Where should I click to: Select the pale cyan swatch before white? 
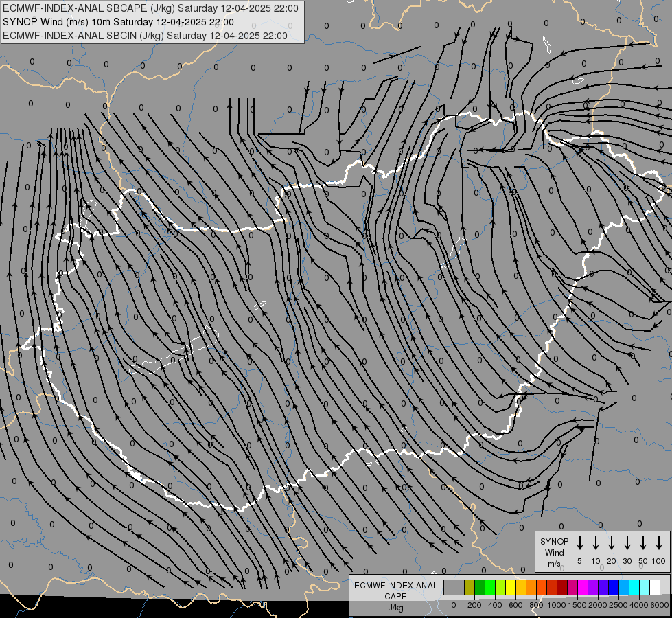tap(645, 587)
